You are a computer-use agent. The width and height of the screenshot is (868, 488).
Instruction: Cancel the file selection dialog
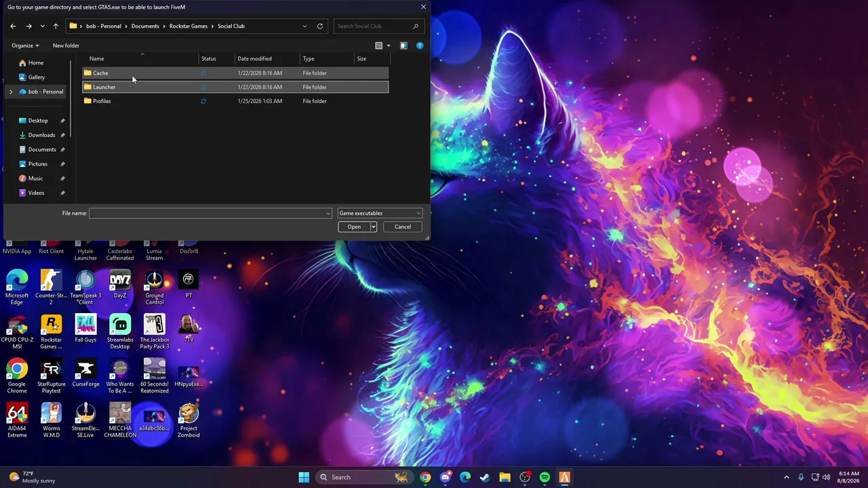(x=403, y=227)
